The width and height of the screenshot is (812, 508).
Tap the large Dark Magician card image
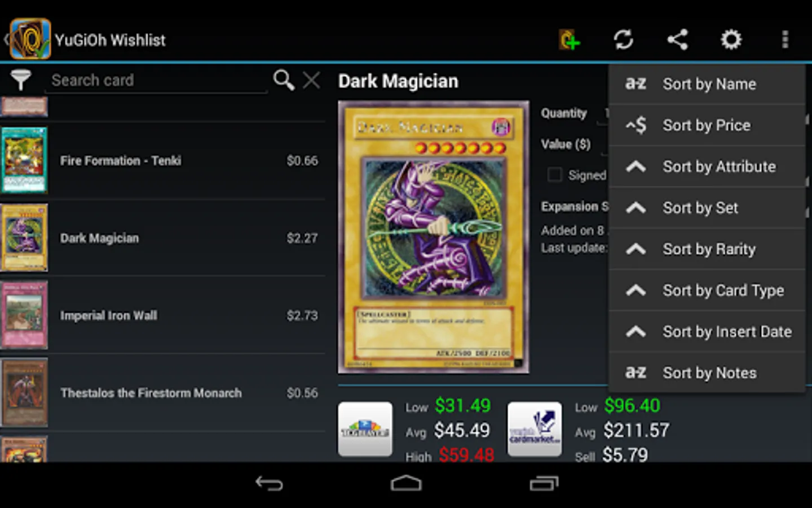pos(433,237)
